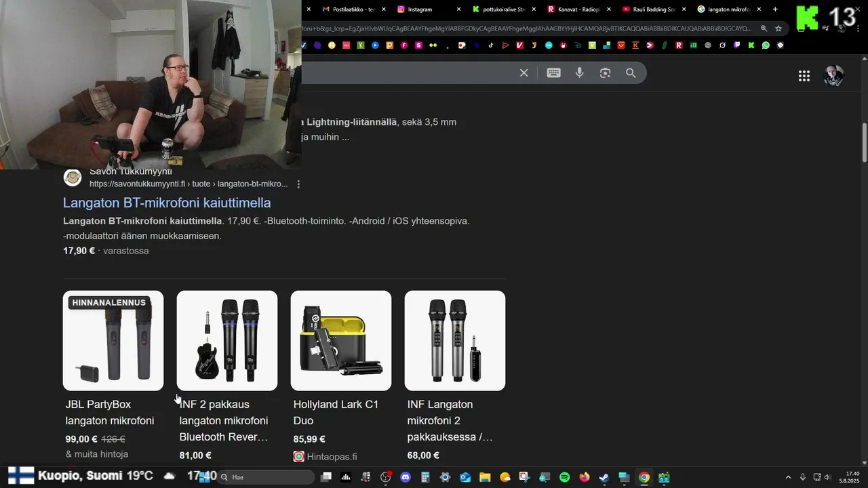Open the Hollyland Lark C1 Duo image
The image size is (868, 488).
tap(341, 341)
